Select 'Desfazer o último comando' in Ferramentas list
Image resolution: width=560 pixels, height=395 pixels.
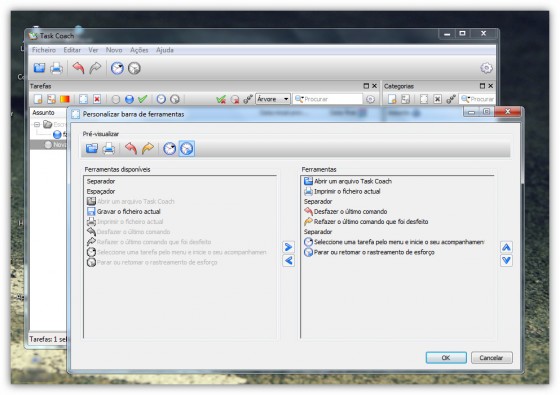click(x=345, y=211)
